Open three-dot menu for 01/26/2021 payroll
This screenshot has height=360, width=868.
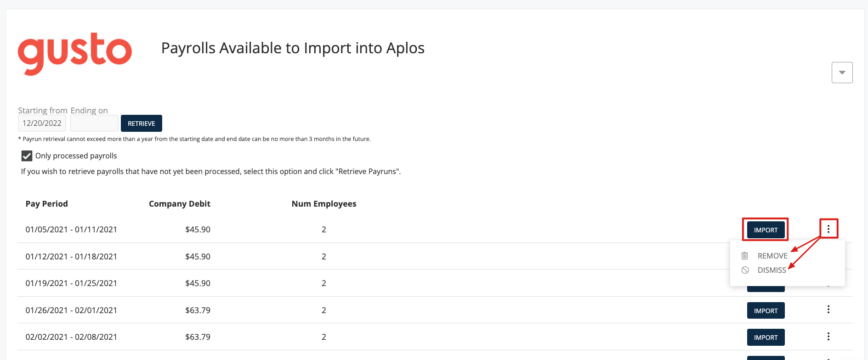828,309
